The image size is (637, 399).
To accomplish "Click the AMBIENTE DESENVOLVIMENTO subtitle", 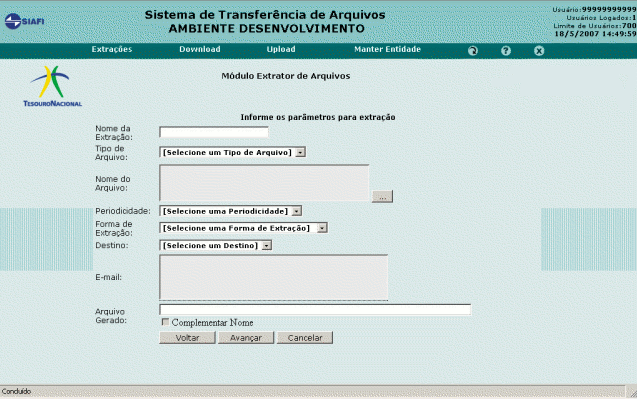I will (266, 29).
